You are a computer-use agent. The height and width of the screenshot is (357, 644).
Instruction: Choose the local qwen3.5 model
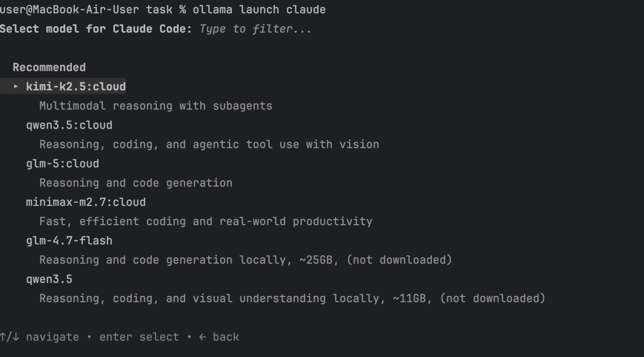tap(49, 279)
